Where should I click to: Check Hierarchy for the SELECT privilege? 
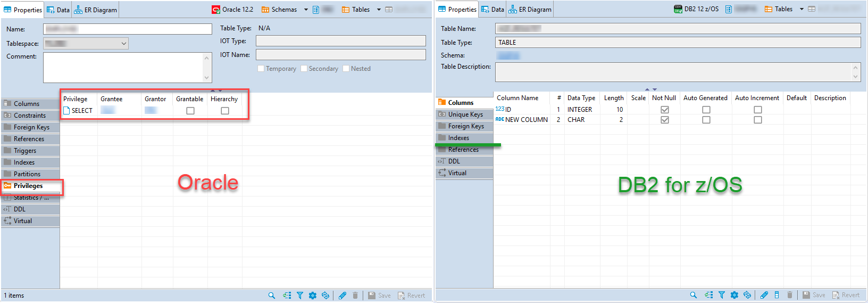[x=225, y=111]
